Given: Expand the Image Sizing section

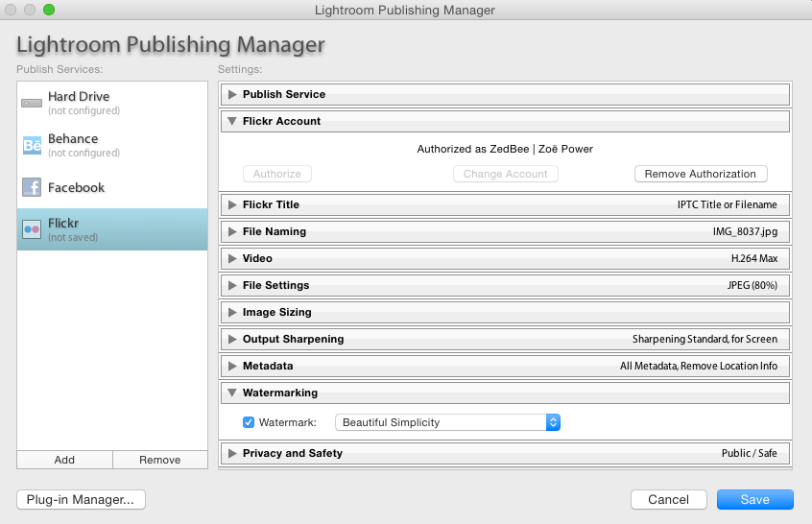Looking at the screenshot, I should coord(232,312).
